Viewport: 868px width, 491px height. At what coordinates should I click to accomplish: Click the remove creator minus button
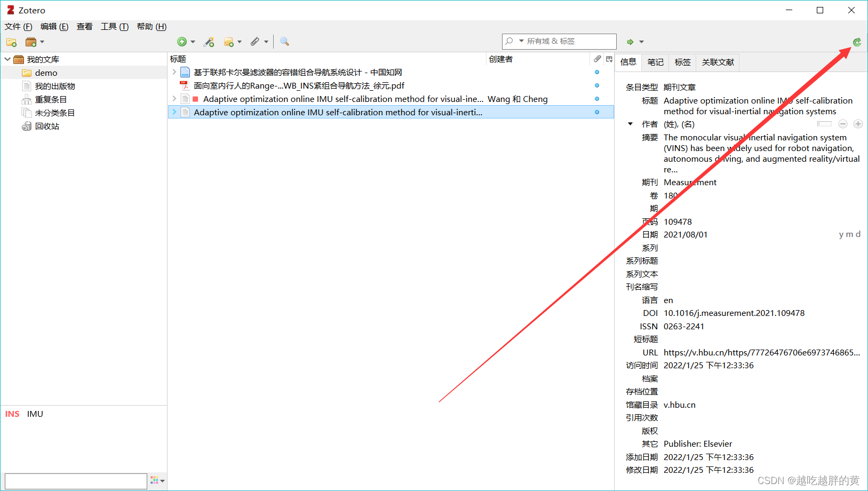[x=843, y=124]
